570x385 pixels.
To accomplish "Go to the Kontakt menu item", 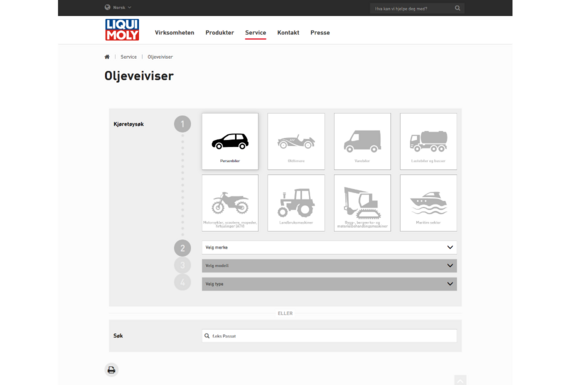I will pos(288,33).
